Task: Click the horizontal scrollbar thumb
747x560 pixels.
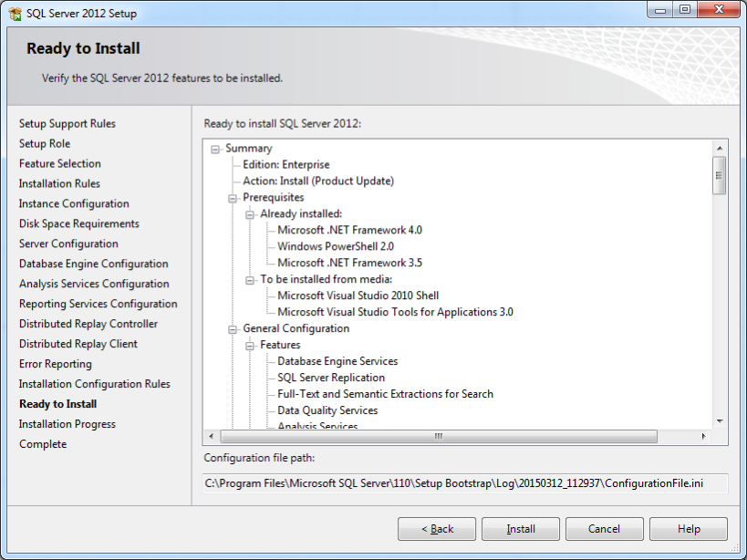Action: tap(439, 436)
